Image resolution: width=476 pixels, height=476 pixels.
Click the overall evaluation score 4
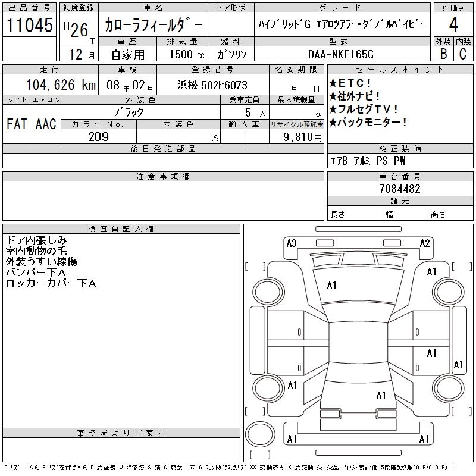(453, 24)
